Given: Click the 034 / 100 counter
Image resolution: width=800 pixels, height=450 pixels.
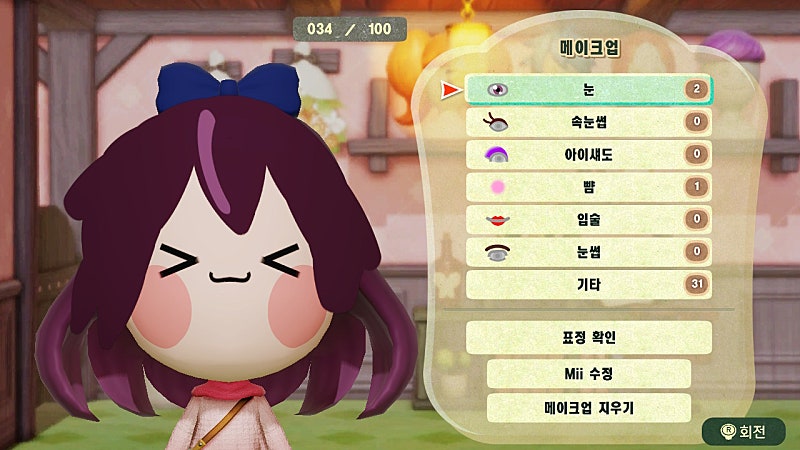Looking at the screenshot, I should [x=349, y=29].
